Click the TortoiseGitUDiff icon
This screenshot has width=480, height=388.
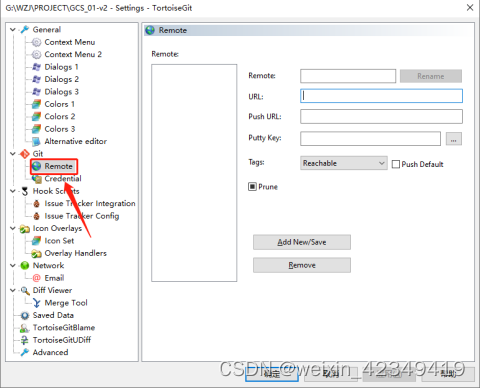(25, 340)
